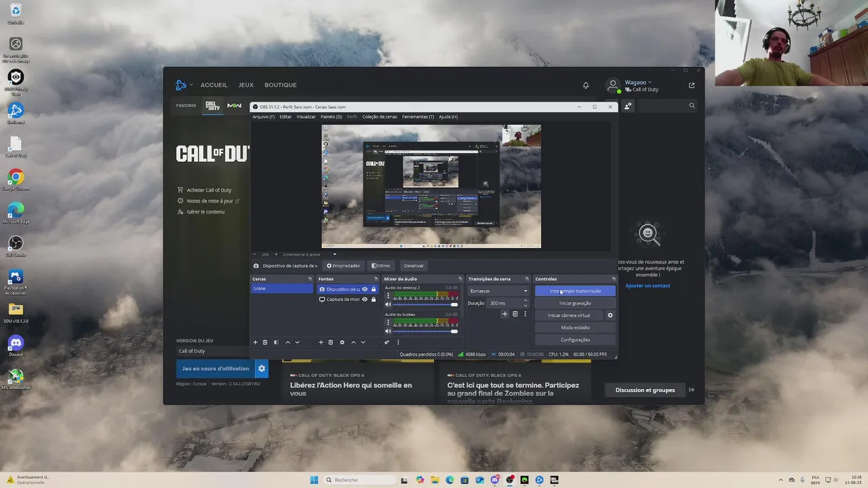Screen dimensions: 868x488
Task: Click Iniciar gravação button
Action: [x=575, y=303]
